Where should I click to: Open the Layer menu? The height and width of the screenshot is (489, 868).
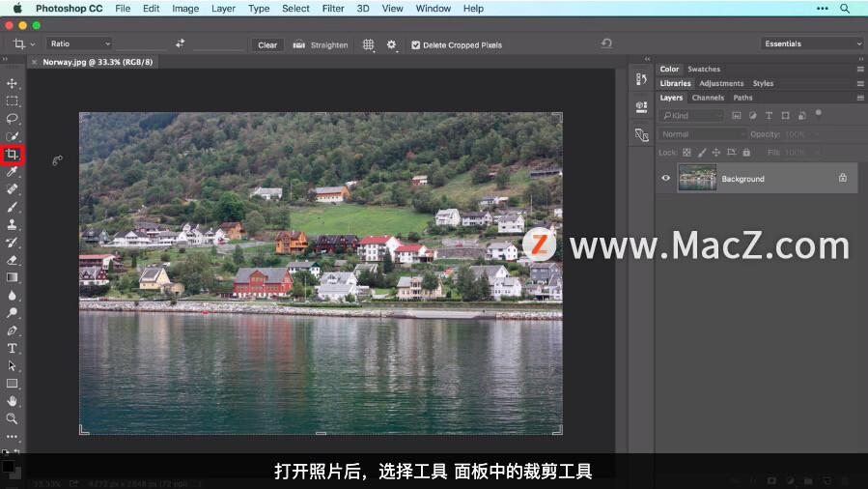pos(224,9)
